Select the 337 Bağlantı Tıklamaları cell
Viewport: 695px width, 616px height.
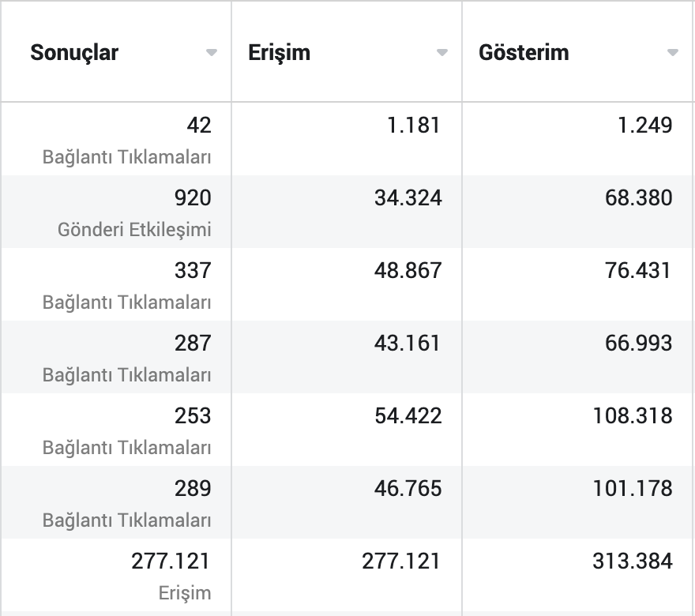(x=193, y=270)
